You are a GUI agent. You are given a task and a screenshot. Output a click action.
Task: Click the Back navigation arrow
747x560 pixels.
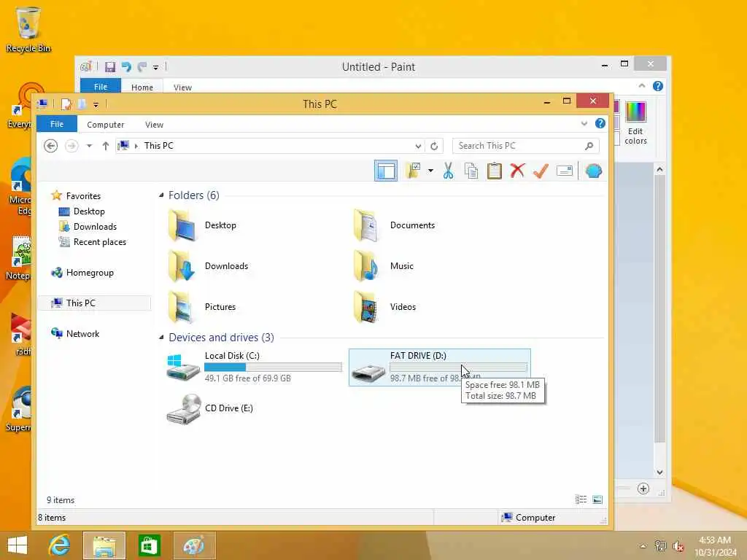click(x=50, y=145)
